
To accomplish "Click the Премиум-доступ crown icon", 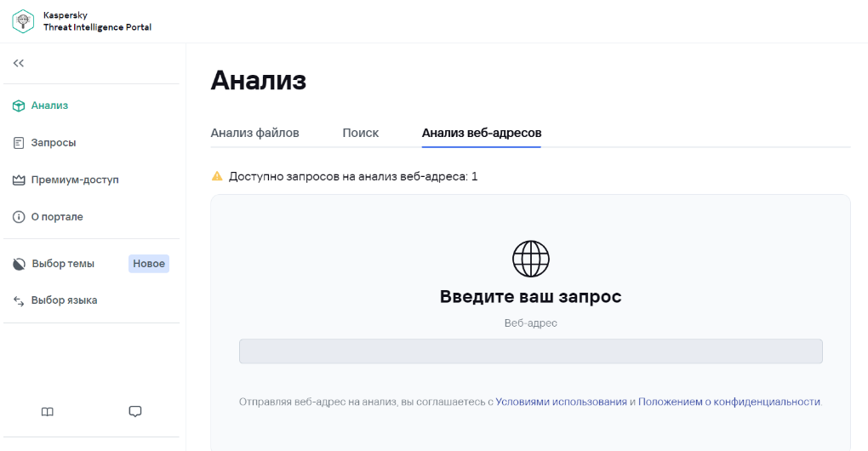I will 19,180.
